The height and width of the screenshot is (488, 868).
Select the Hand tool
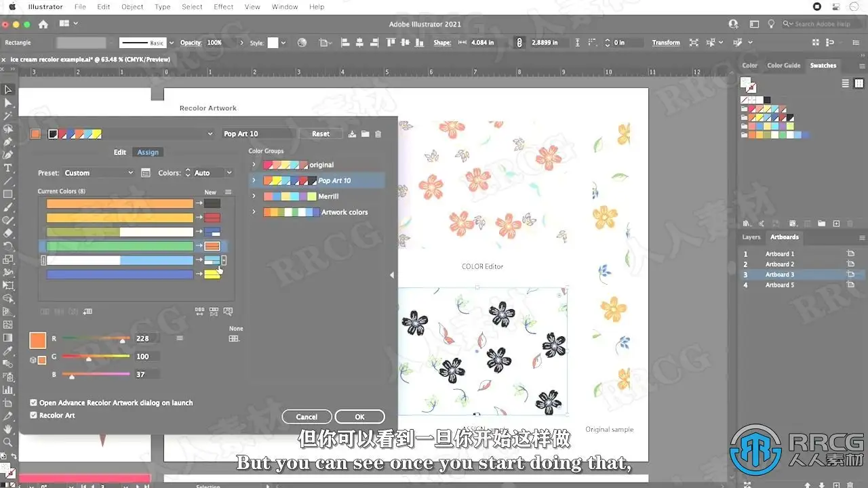coord(8,429)
